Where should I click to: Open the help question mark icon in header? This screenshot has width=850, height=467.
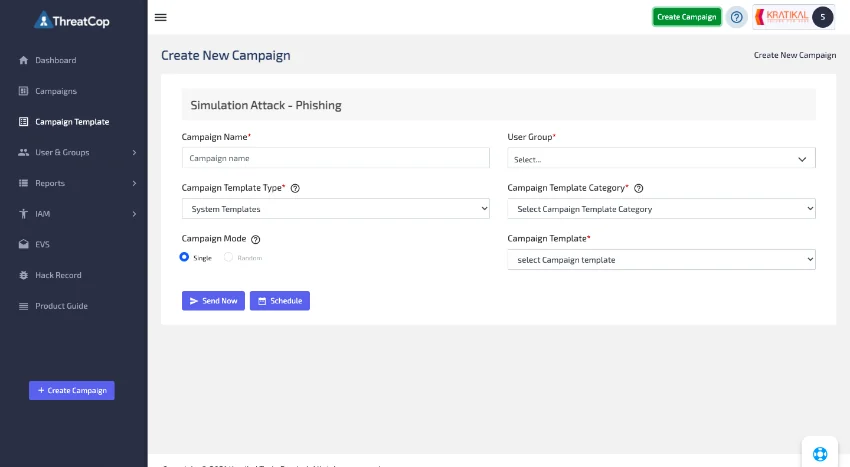click(736, 17)
